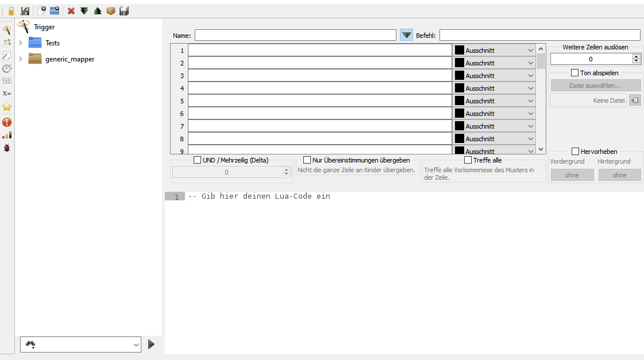Screen dimensions: 644x360
Task: Expand the Tests folder
Action: coord(21,42)
